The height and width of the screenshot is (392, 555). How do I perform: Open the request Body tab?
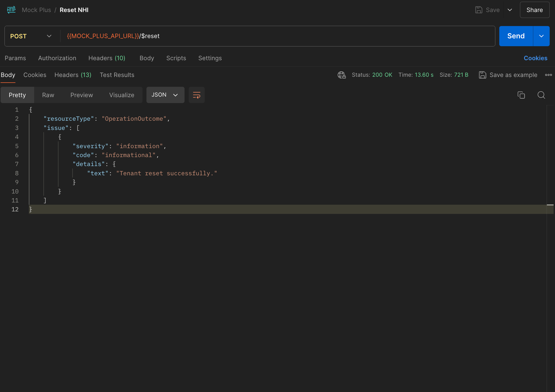click(x=147, y=58)
